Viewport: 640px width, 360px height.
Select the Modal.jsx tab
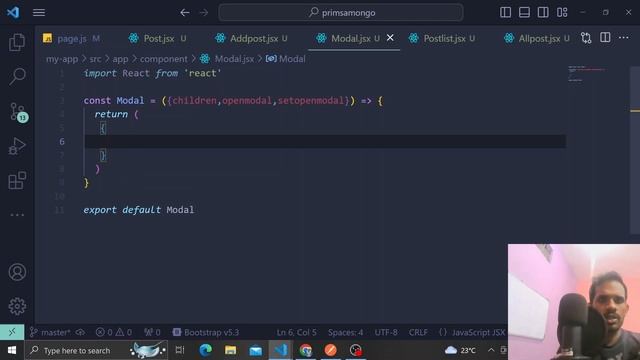point(350,38)
